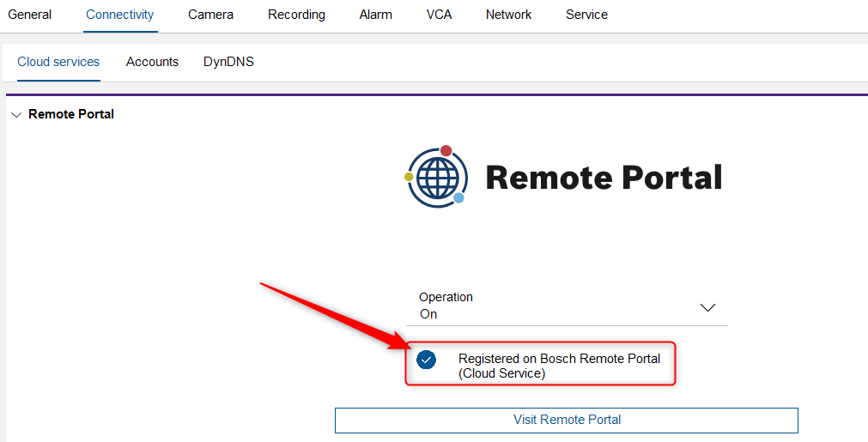Open the Service tab
This screenshot has width=868, height=442.
click(x=586, y=15)
